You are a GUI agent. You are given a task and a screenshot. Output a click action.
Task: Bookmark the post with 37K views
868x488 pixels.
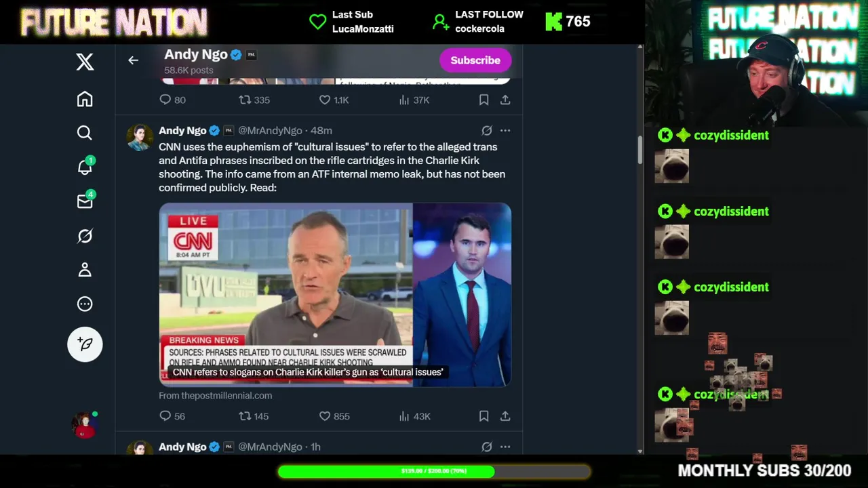484,100
